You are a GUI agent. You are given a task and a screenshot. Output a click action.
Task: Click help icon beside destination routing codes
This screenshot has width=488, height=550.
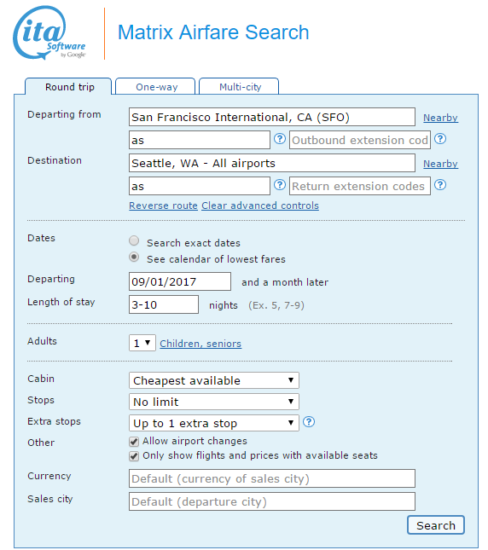[280, 185]
